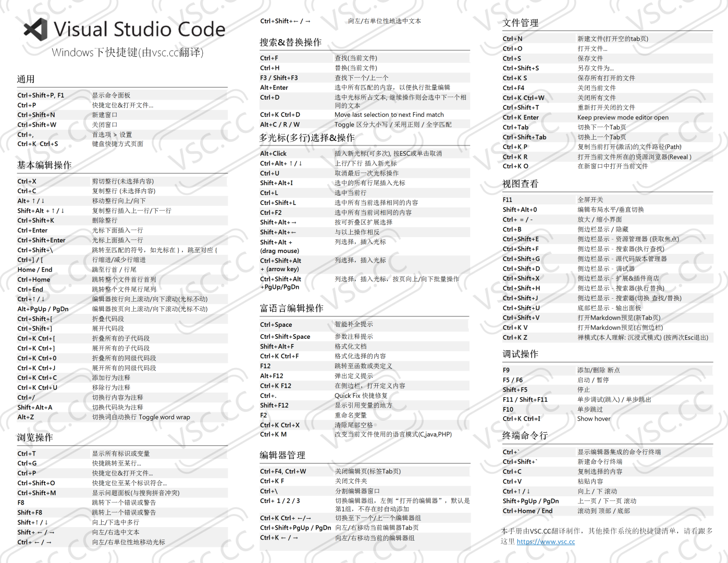
Task: Click the "Quick Fix 快捷修复" description
Action: pos(361,396)
